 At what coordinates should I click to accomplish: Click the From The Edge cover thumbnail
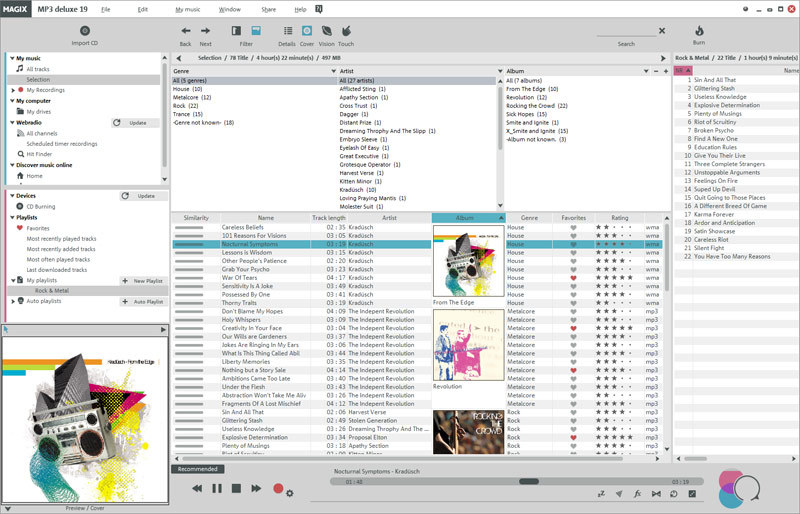(468, 261)
